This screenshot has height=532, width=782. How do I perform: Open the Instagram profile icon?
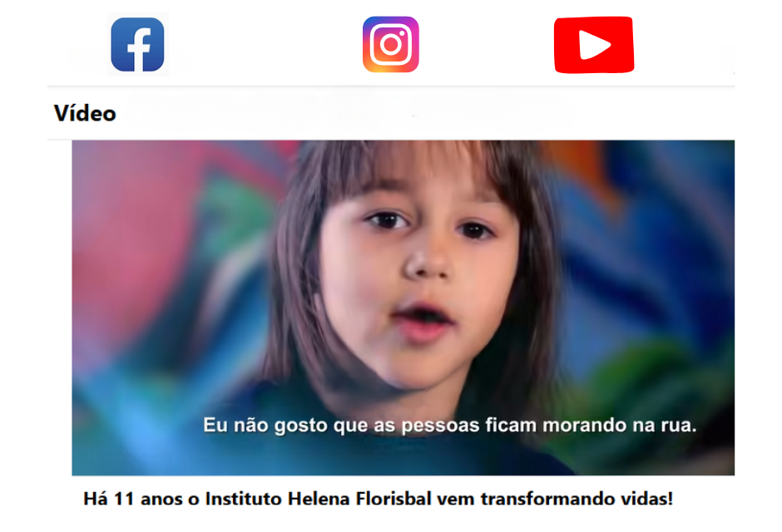click(x=390, y=44)
